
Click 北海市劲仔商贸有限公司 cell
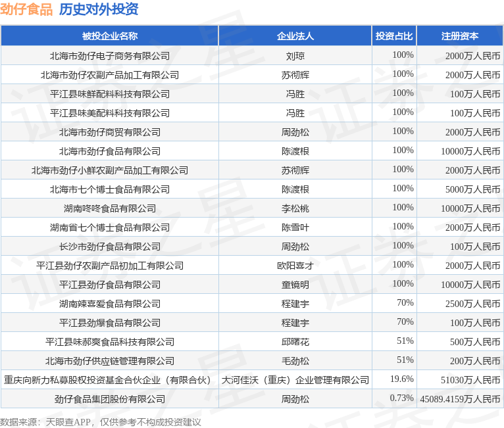pos(110,132)
